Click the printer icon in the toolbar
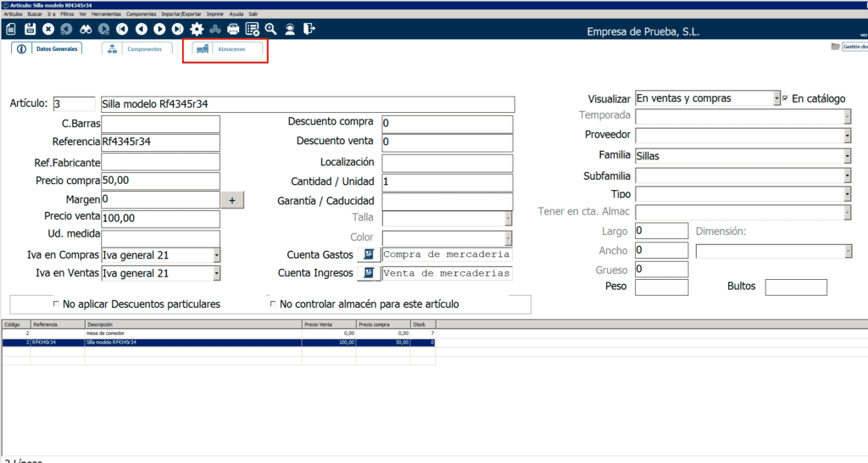The width and height of the screenshot is (868, 463). click(233, 29)
